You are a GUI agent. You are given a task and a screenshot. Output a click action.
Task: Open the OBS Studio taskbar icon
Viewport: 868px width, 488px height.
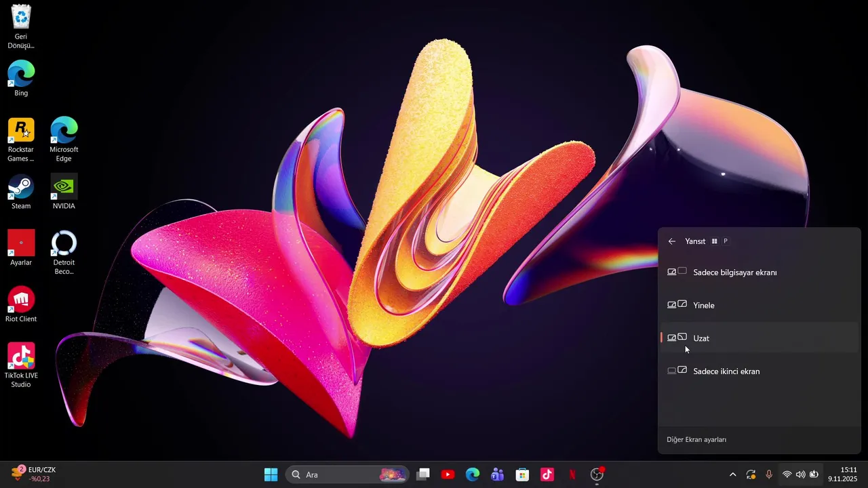click(597, 474)
